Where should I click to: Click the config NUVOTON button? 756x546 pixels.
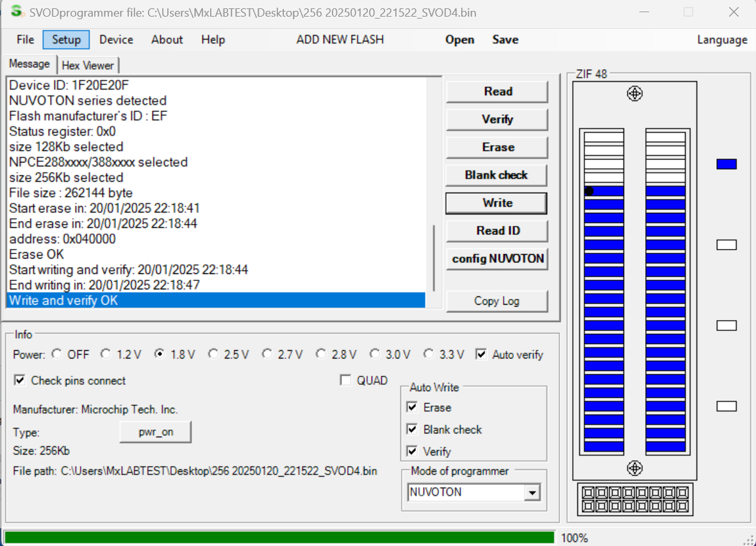[x=497, y=259]
